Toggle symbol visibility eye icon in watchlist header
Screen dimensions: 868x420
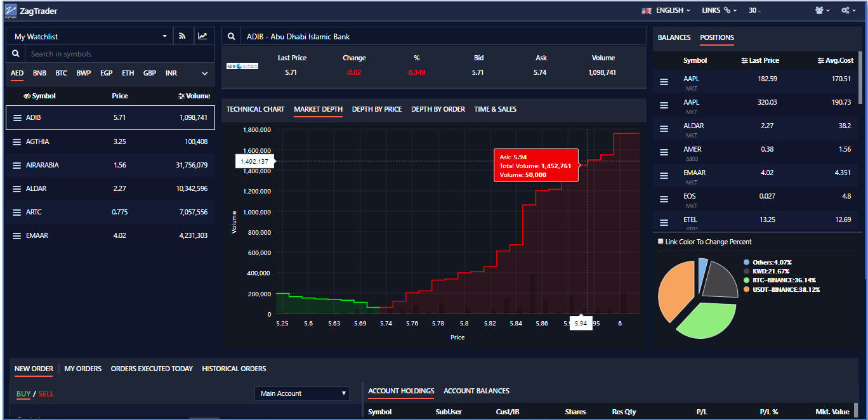click(27, 96)
